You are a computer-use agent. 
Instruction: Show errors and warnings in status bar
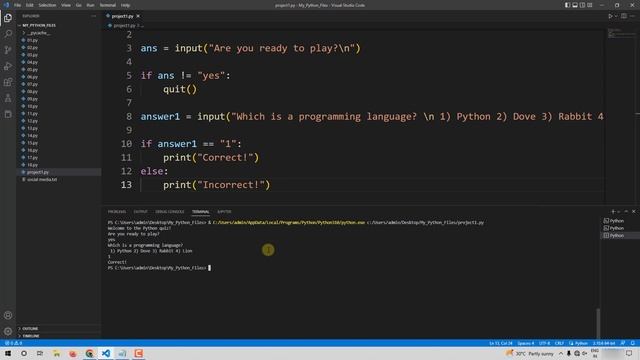(13, 343)
